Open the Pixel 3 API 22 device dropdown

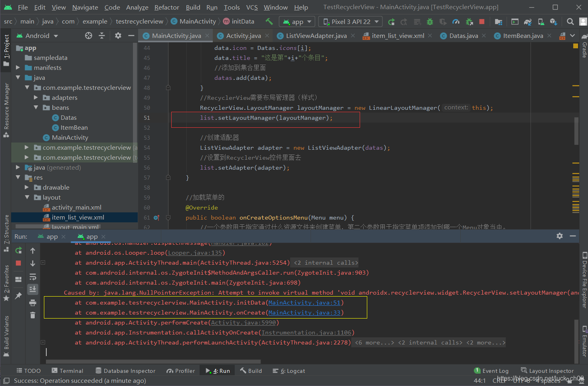(351, 22)
